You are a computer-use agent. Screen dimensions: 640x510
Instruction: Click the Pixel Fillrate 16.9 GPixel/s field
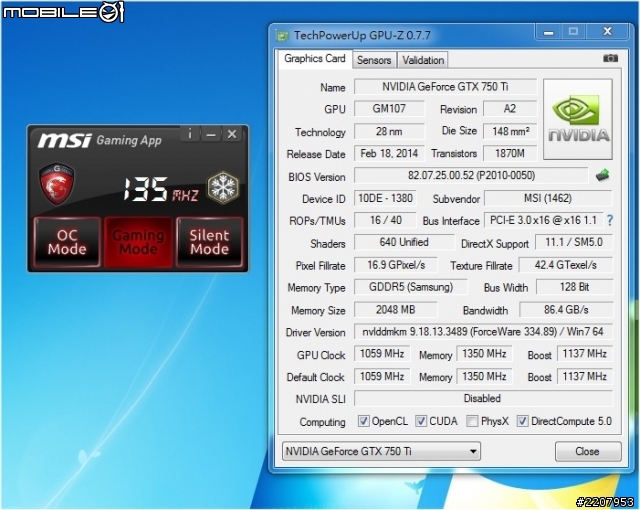[396, 265]
